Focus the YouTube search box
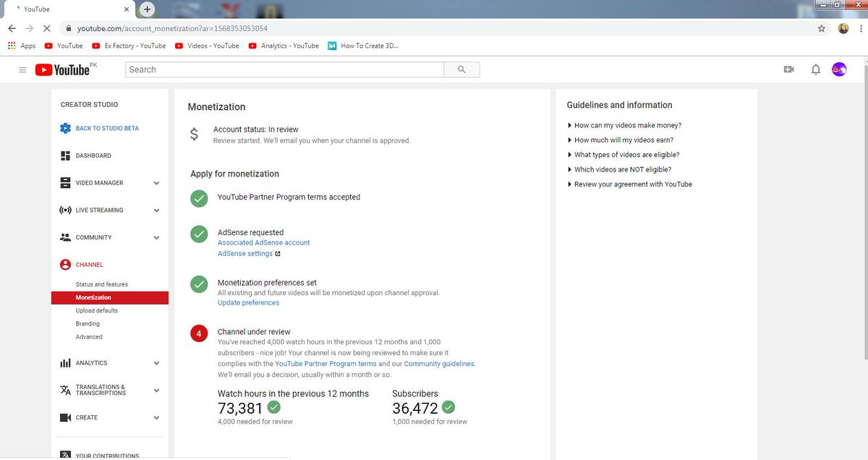This screenshot has width=868, height=460. [x=284, y=69]
